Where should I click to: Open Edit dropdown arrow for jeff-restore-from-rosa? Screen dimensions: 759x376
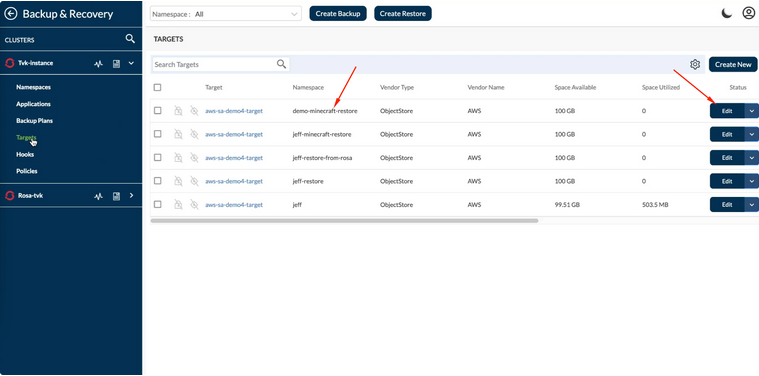[x=751, y=158]
